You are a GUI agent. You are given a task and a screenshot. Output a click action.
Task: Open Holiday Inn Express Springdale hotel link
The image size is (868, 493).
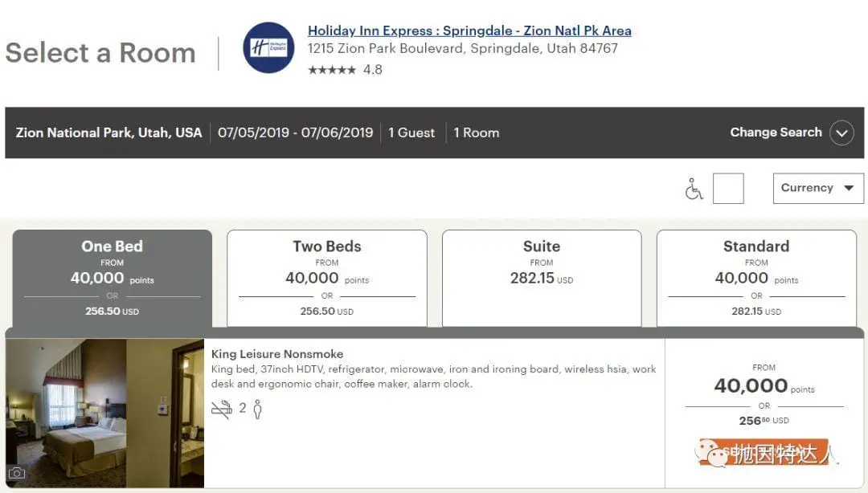469,31
